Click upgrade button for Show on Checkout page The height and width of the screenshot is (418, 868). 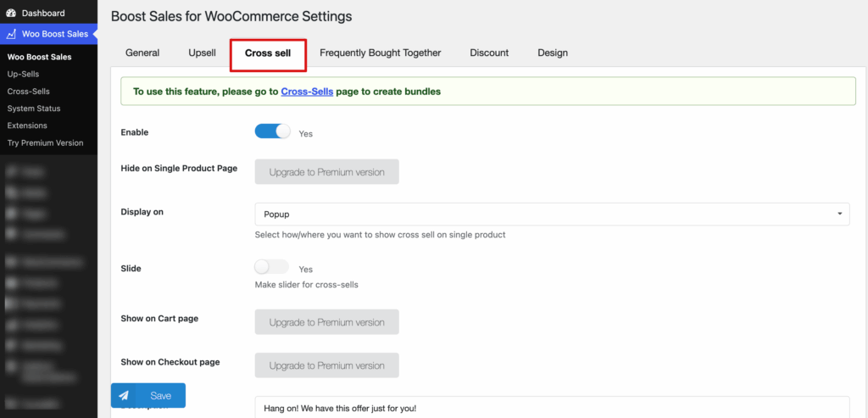coord(326,365)
